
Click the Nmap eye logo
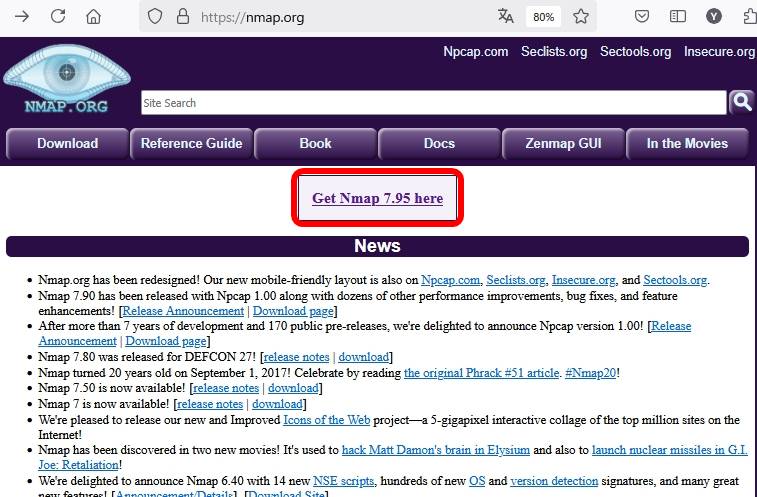coord(67,76)
